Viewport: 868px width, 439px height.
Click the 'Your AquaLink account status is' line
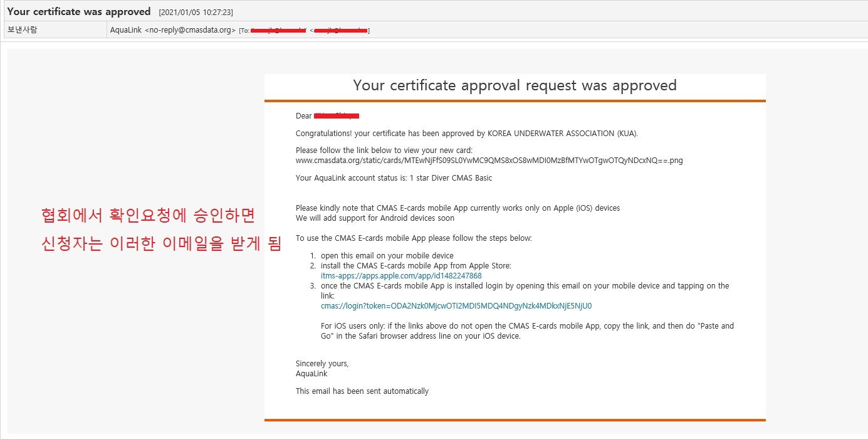coord(394,178)
